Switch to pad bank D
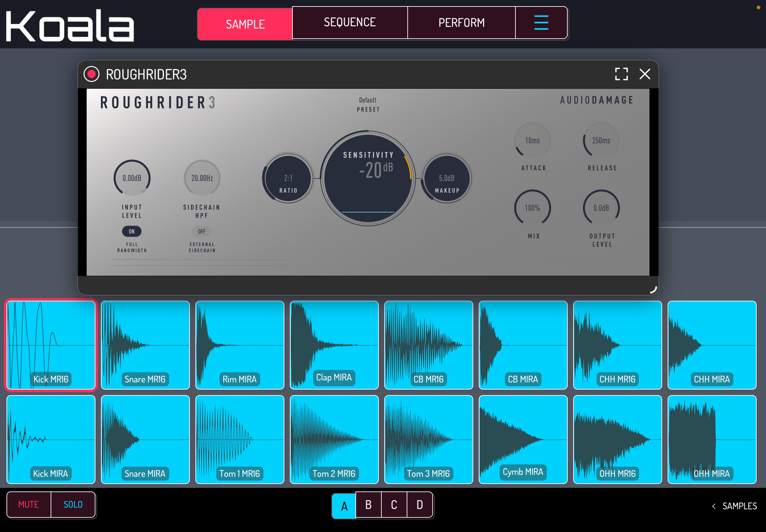 (x=420, y=505)
